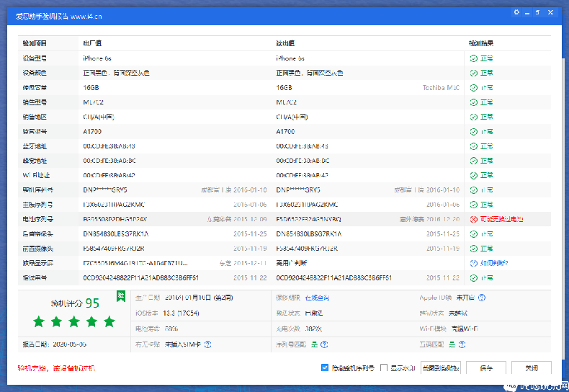The height and width of the screenshot is (392, 569).
Task: Click green check icon in 销售型号 row
Action: 473,102
